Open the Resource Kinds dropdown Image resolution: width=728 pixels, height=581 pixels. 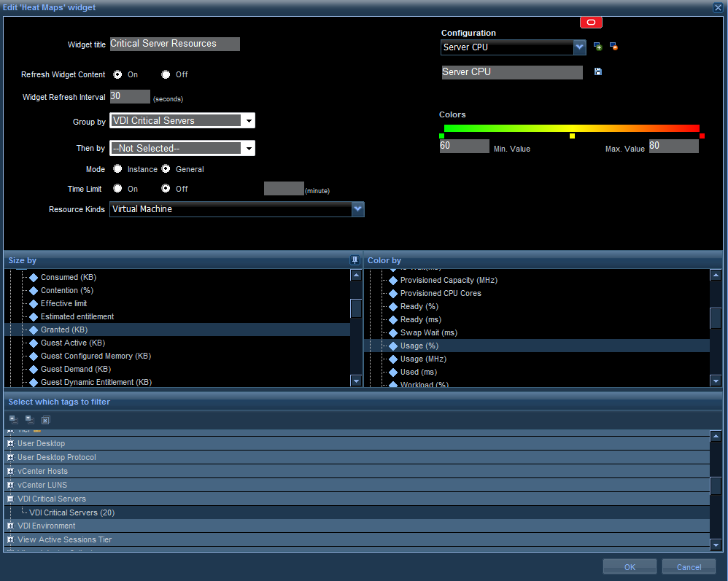pos(357,209)
